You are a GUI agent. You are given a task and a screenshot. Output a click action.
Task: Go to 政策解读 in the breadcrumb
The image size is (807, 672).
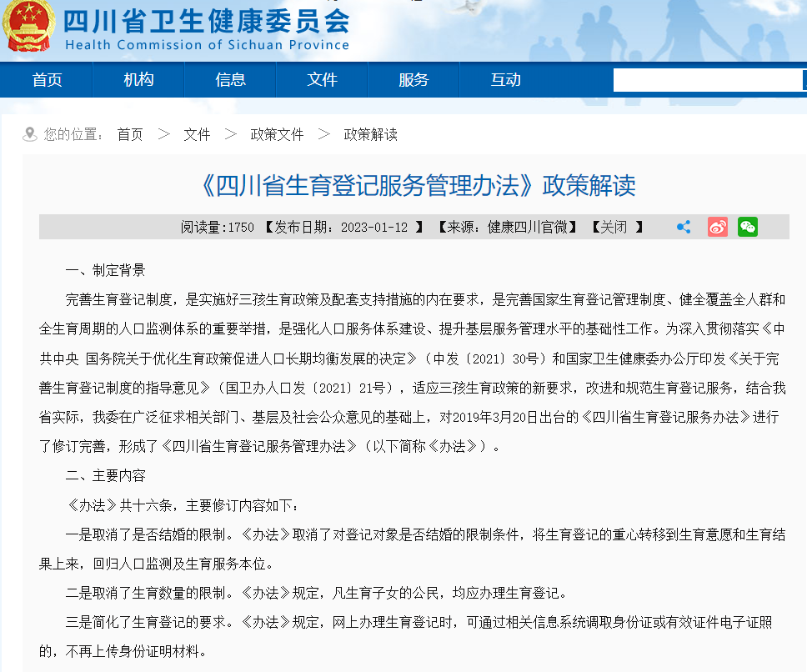370,135
